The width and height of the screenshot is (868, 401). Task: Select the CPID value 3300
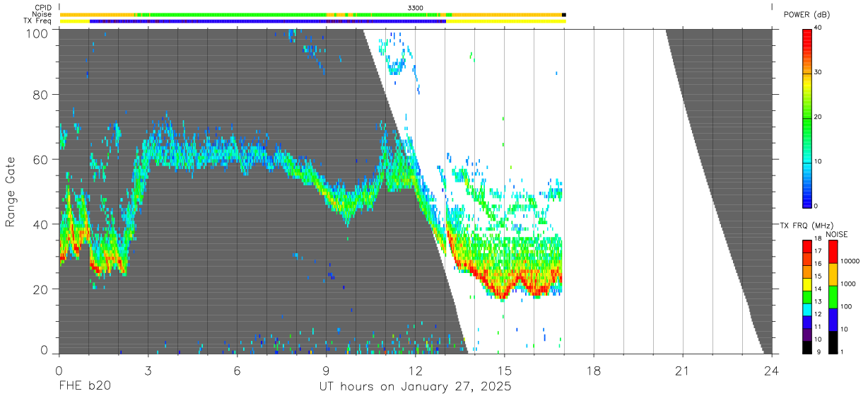416,7
